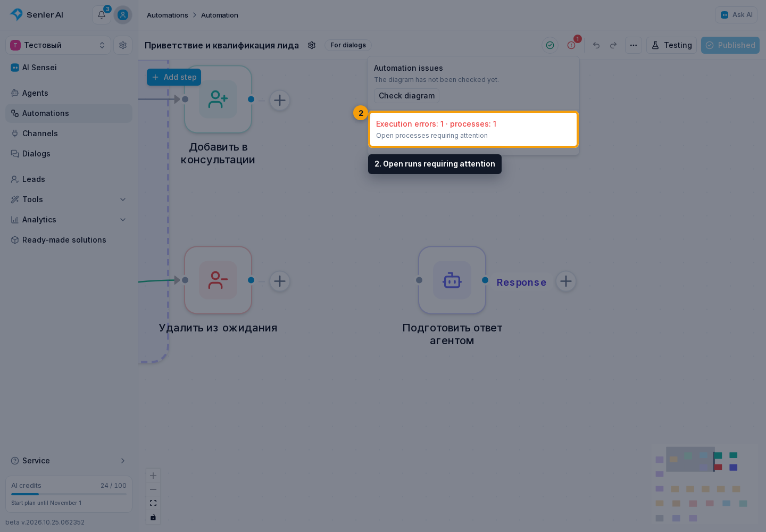This screenshot has width=766, height=532.
Task: Open processes requiring attention entry
Action: tap(473, 129)
